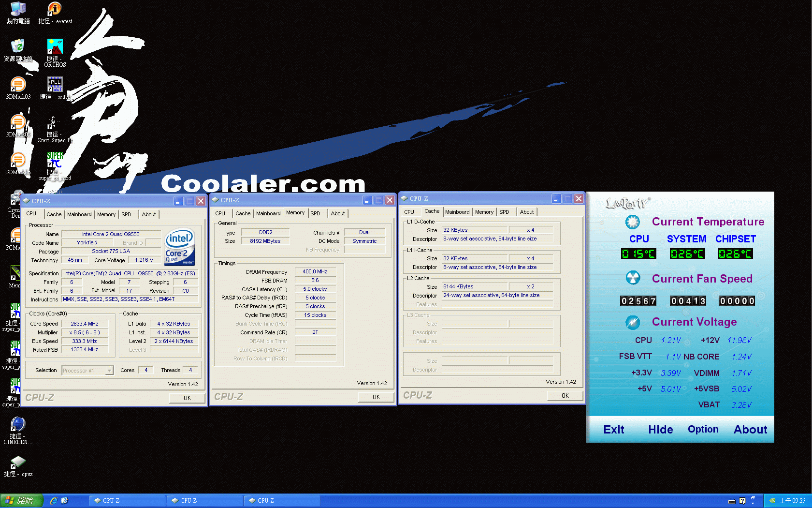
Task: Click Hide in LanParty monitor
Action: tap(661, 430)
